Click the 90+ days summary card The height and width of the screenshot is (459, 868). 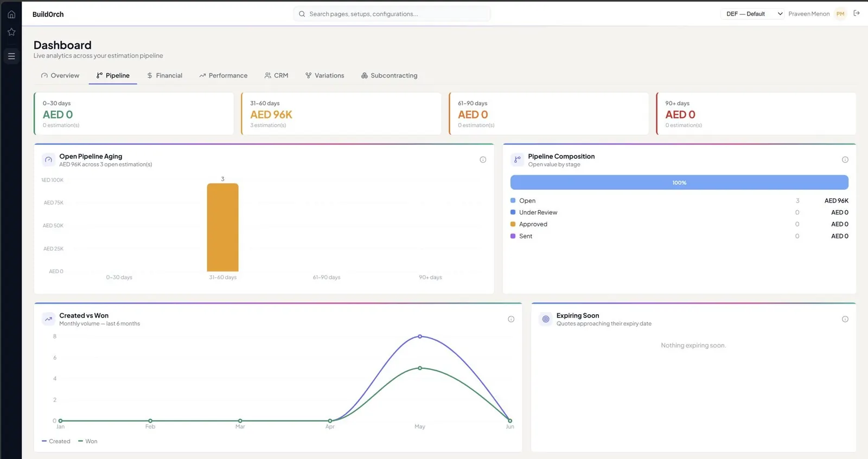pos(756,114)
